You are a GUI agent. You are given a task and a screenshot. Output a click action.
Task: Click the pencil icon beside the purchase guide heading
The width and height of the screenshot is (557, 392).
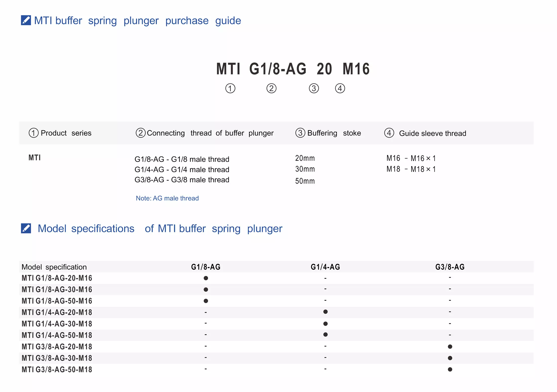(x=26, y=20)
